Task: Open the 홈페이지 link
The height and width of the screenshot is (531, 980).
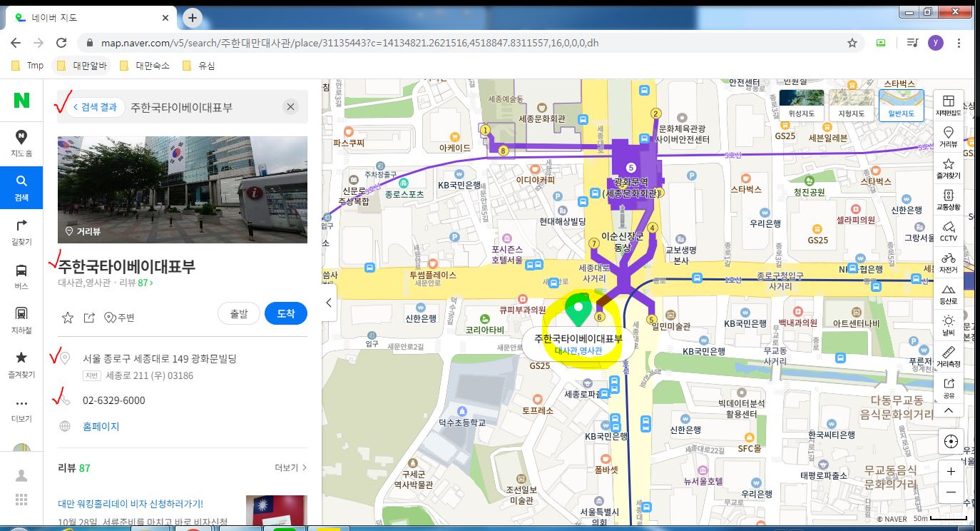Action: (x=101, y=427)
